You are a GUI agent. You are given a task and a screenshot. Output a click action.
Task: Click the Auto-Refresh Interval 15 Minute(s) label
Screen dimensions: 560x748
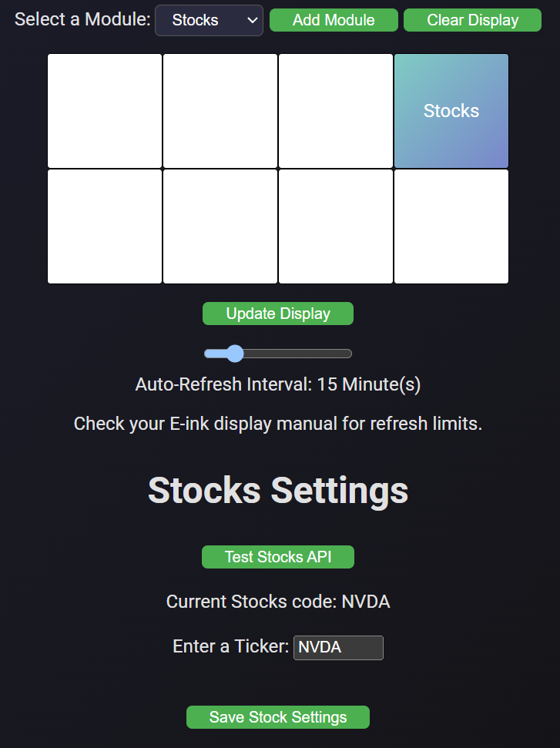pyautogui.click(x=278, y=384)
